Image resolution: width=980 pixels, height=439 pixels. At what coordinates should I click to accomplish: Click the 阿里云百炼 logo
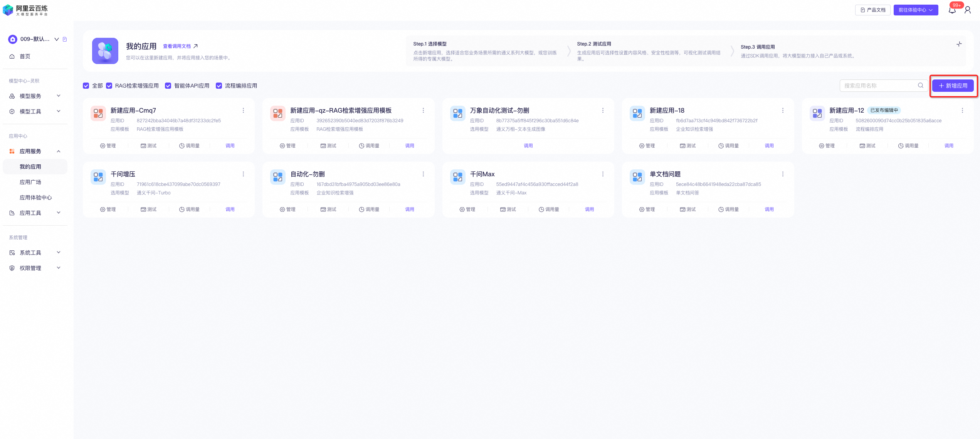(x=25, y=10)
